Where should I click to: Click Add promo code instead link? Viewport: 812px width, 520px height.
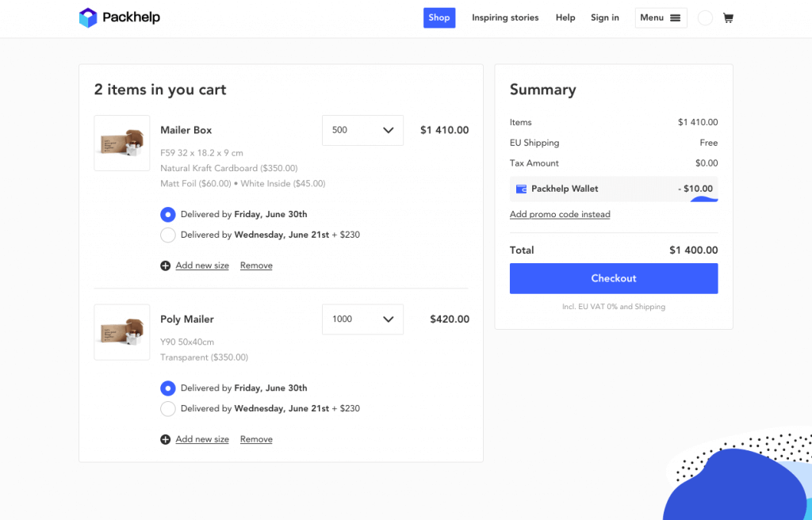pyautogui.click(x=560, y=214)
